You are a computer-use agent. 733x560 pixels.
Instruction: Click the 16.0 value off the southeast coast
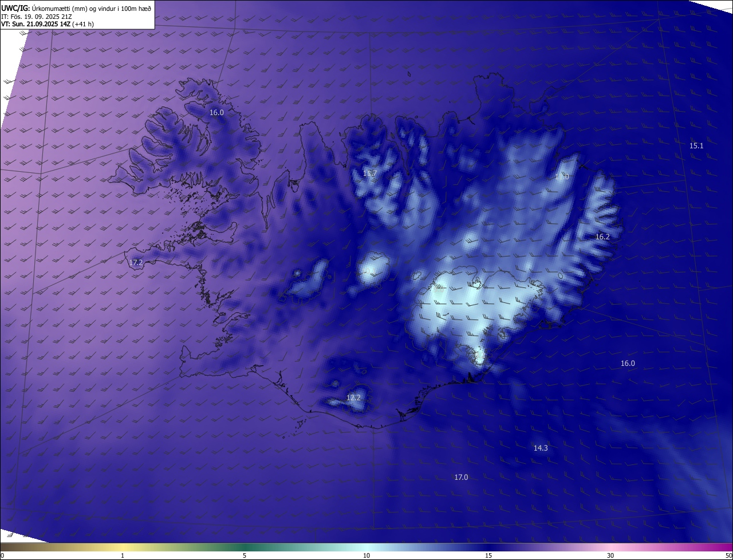(628, 364)
